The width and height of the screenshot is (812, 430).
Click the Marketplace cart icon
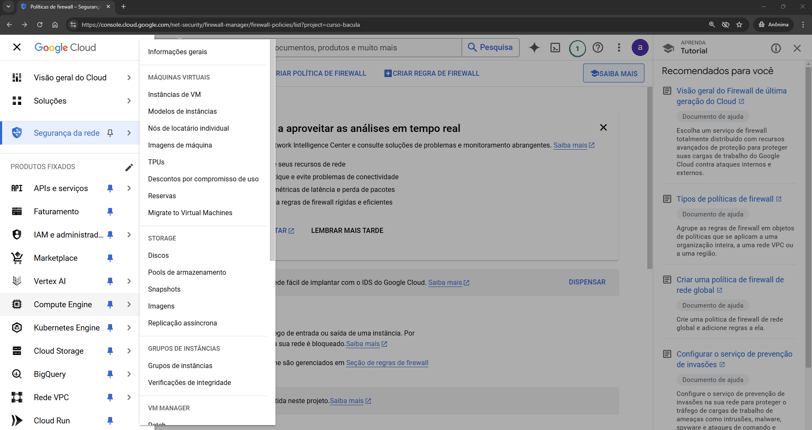(17, 257)
